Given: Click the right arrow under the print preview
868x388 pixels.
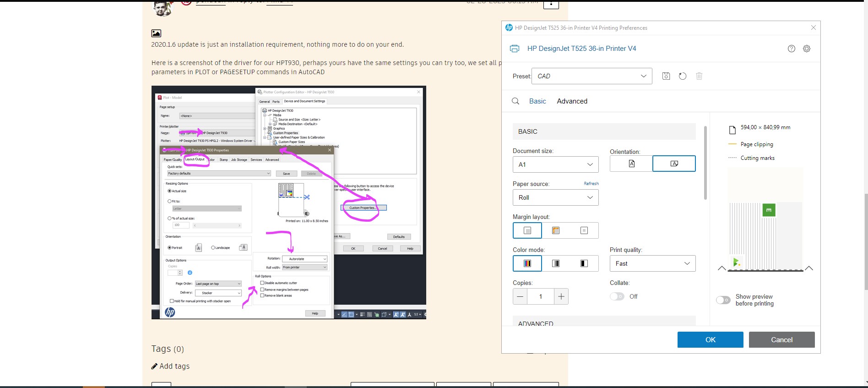Looking at the screenshot, I should (809, 268).
